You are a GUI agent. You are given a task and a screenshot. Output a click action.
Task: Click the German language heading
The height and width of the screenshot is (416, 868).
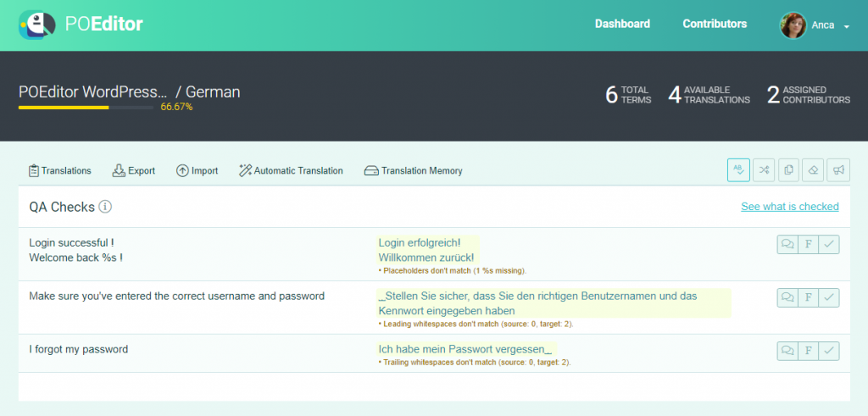pos(213,92)
